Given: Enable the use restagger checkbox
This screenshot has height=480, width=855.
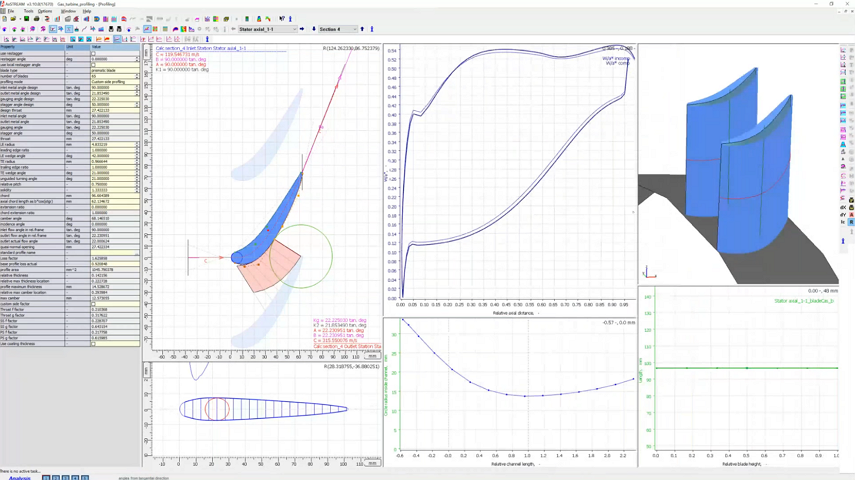Looking at the screenshot, I should (x=93, y=53).
